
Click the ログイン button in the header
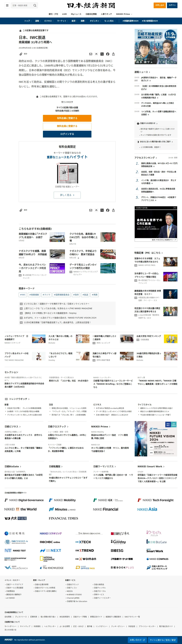coord(172,5)
